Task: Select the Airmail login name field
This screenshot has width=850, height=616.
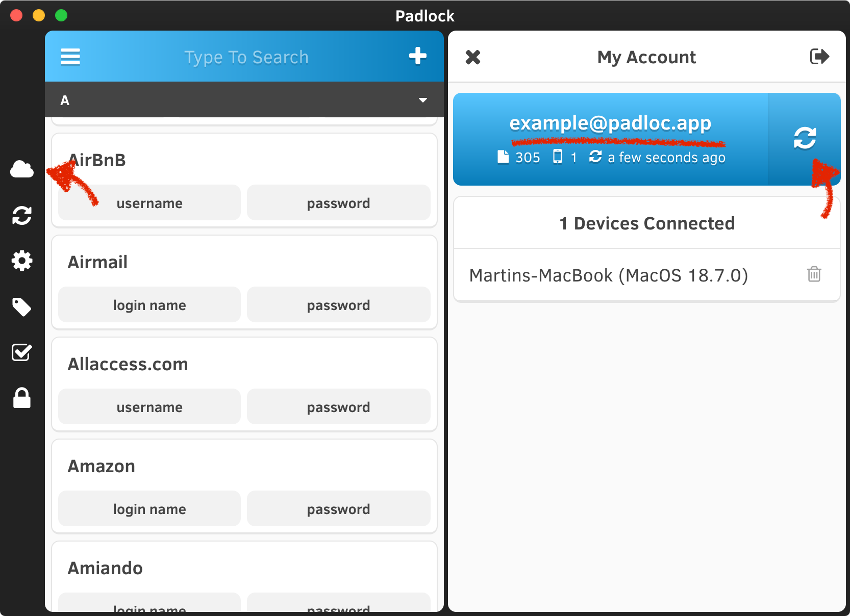Action: [149, 305]
